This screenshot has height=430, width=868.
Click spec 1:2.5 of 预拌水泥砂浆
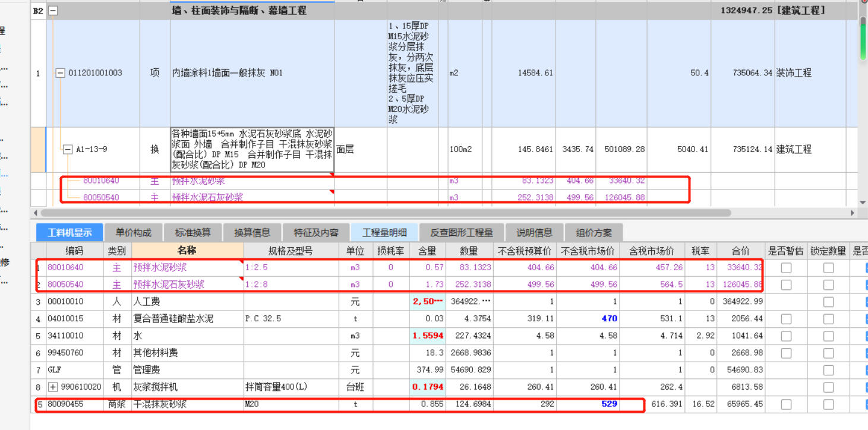tap(291, 268)
